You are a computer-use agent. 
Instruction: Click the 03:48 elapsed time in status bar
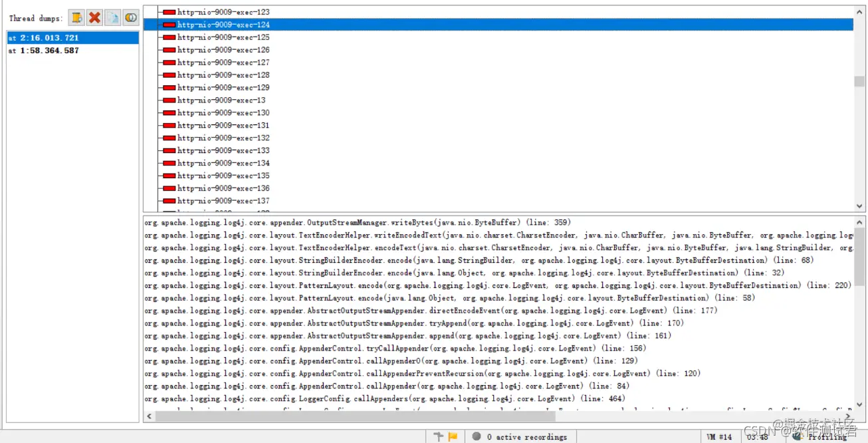(x=757, y=437)
